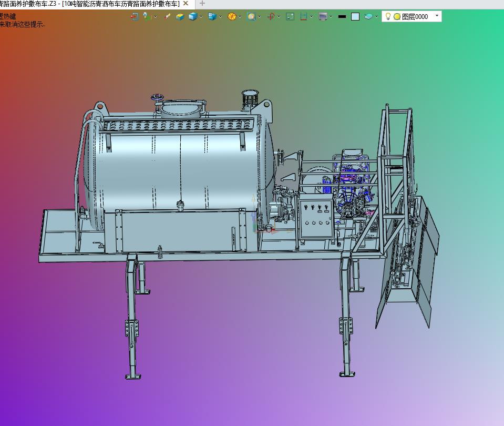The image size is (504, 426).
Task: Add a new tab with the plus button
Action: point(202,4)
